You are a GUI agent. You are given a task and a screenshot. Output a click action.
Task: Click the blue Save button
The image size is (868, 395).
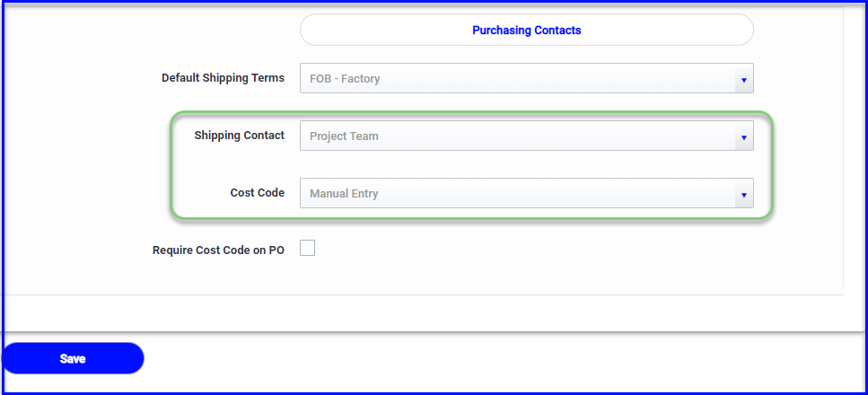tap(73, 358)
